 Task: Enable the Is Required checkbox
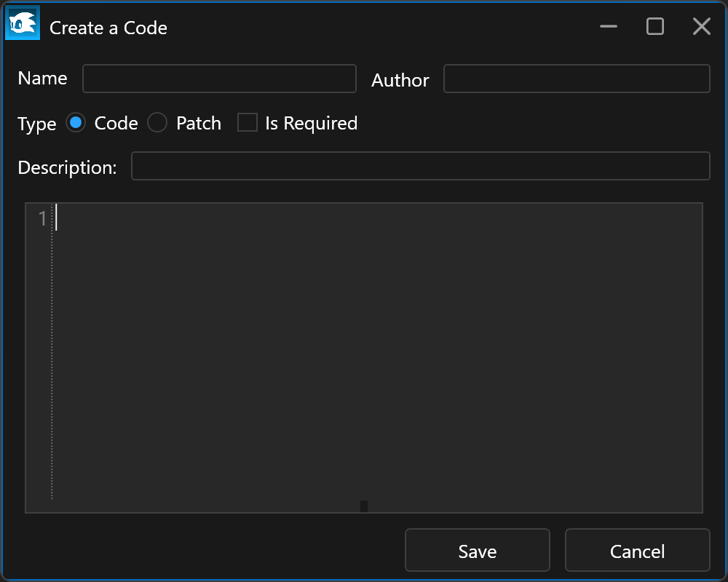pyautogui.click(x=248, y=123)
